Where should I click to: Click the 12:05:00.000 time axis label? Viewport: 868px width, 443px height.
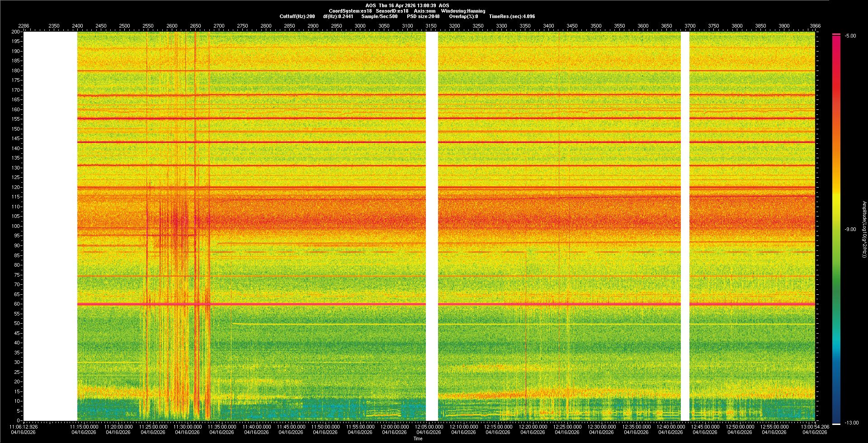point(429,426)
